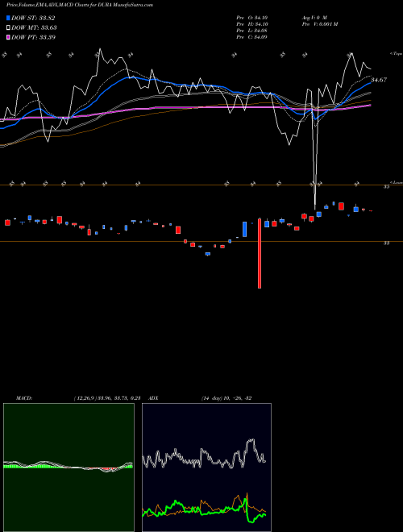The image size is (403, 532).
Task: Click the 35 price axis label
Action: (386, 187)
